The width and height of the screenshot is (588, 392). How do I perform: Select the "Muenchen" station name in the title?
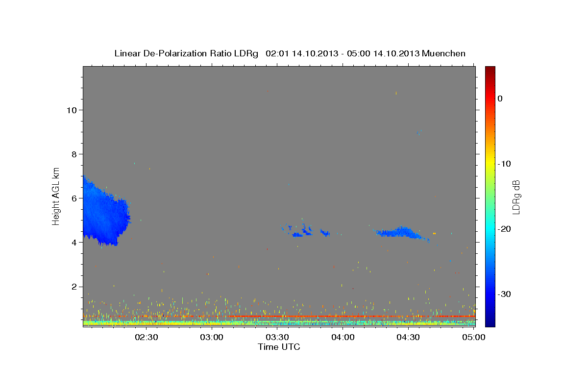pyautogui.click(x=443, y=53)
